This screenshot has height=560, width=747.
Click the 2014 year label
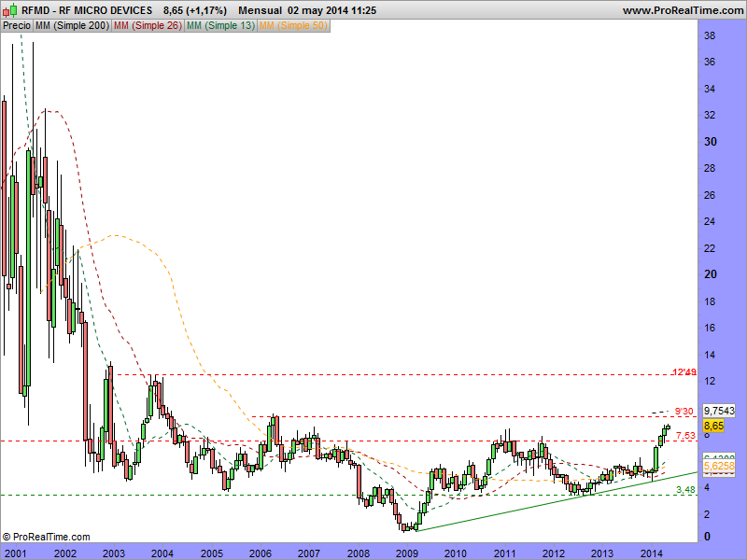pos(651,553)
